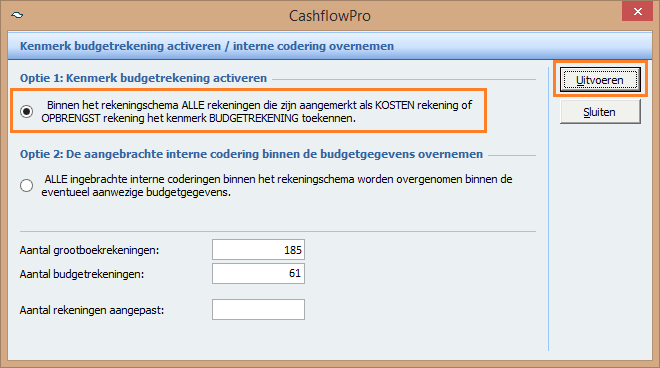Click the Aantal budgetrekeningen field showing 61
Screen dimensions: 660x368
click(258, 273)
